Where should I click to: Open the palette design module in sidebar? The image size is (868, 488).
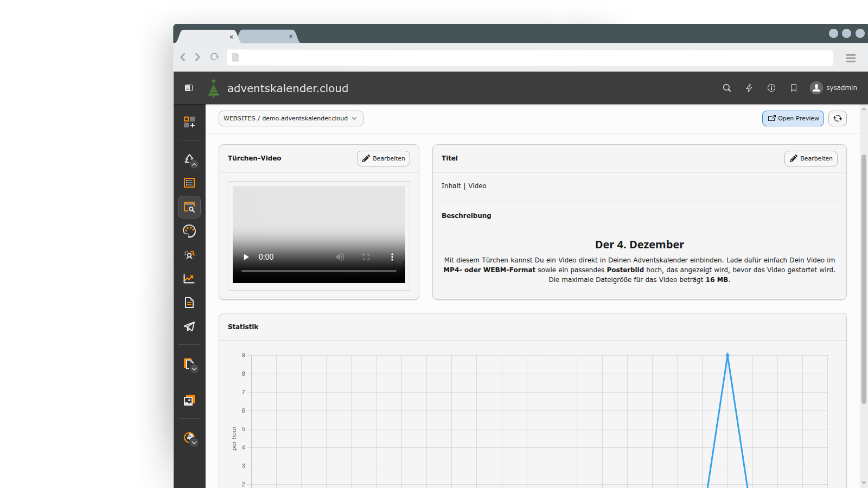(x=189, y=231)
